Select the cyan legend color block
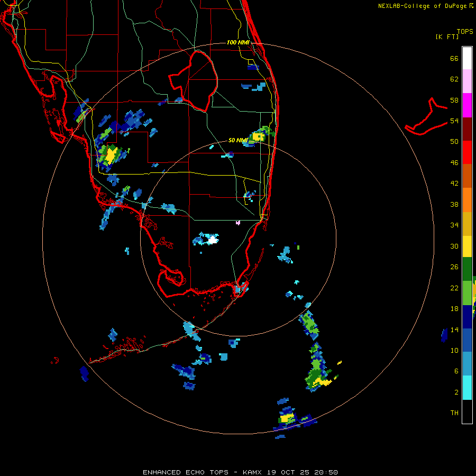 tap(467, 388)
